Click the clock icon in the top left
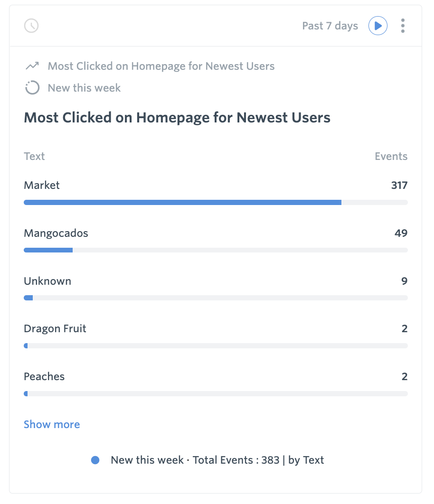The image size is (434, 504). pyautogui.click(x=31, y=26)
